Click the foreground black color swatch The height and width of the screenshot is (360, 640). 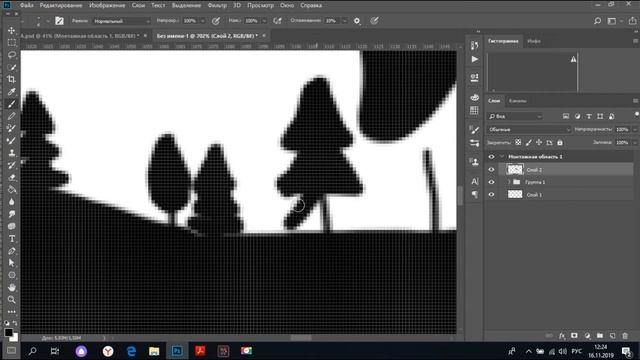[8, 332]
